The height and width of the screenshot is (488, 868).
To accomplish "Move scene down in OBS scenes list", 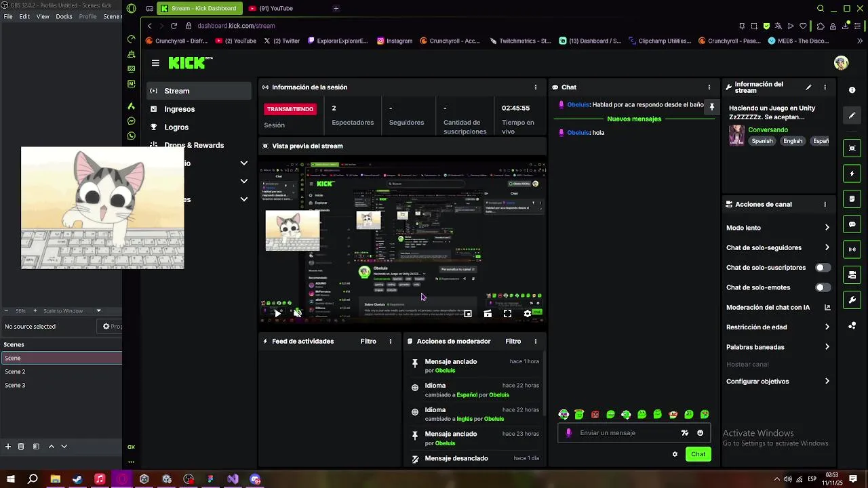I will pyautogui.click(x=64, y=447).
